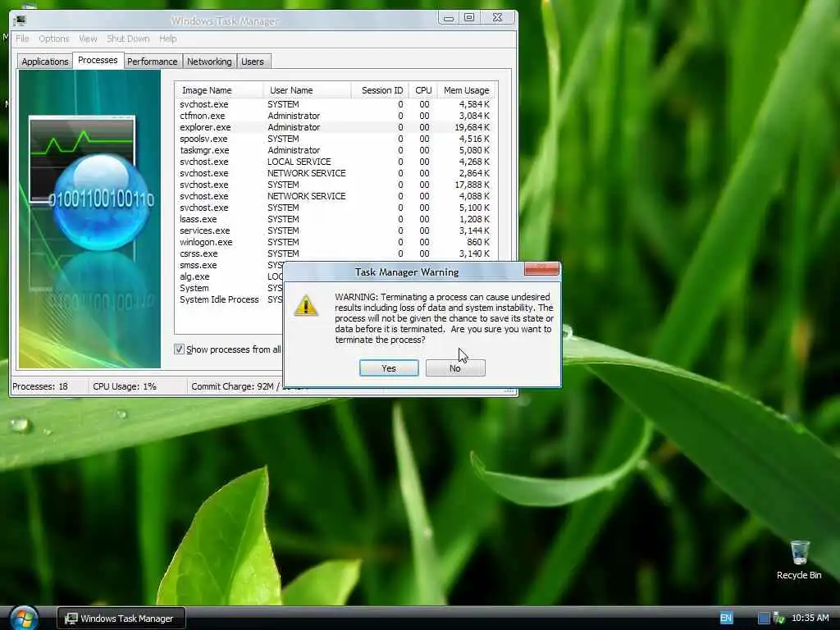
Task: Open the File menu
Action: (22, 39)
